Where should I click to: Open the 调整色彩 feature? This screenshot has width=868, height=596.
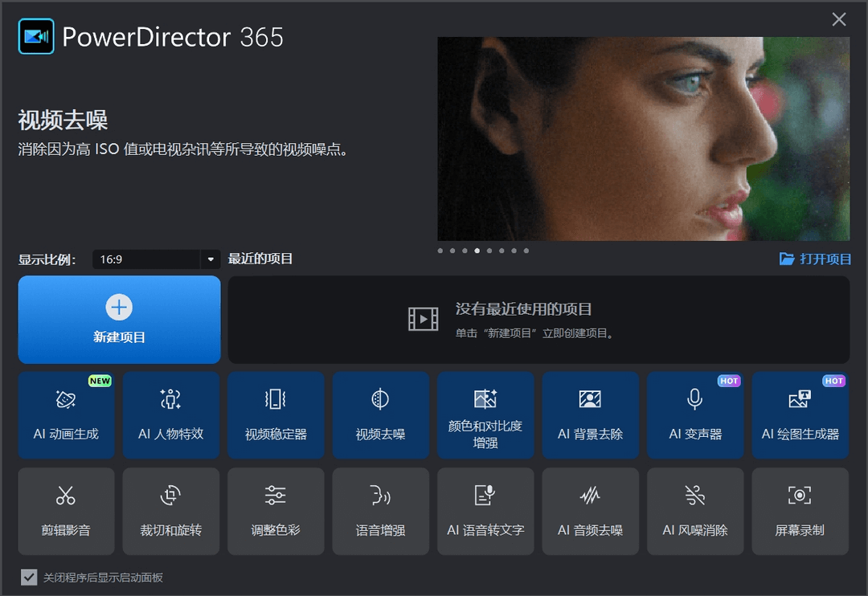pyautogui.click(x=276, y=511)
